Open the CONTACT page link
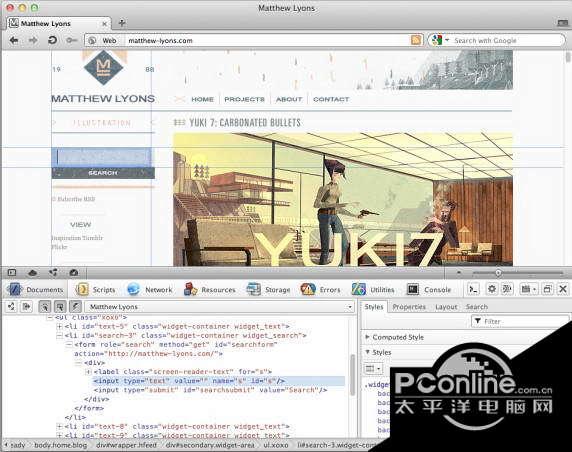Image resolution: width=572 pixels, height=452 pixels. click(331, 99)
